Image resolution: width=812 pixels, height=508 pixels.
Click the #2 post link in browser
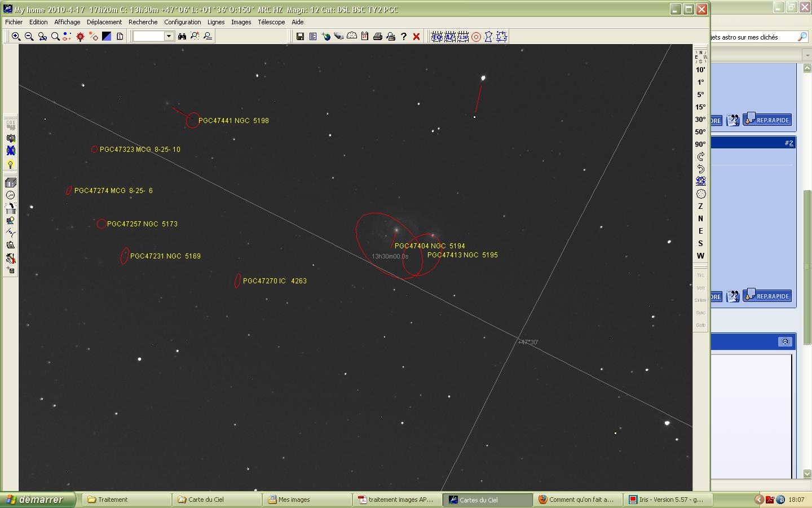pos(789,143)
